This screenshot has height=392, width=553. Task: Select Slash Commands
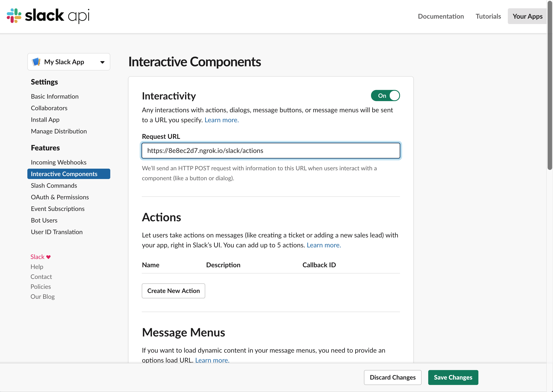pos(54,185)
